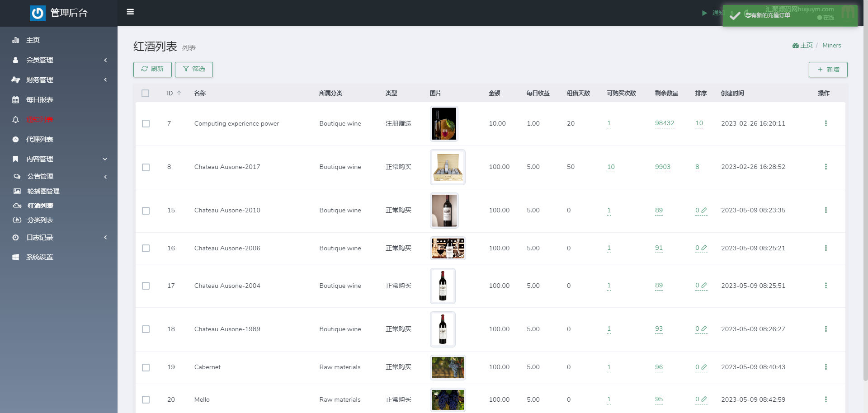
Task: Click the 轮播图管理 picture icon
Action: click(17, 191)
